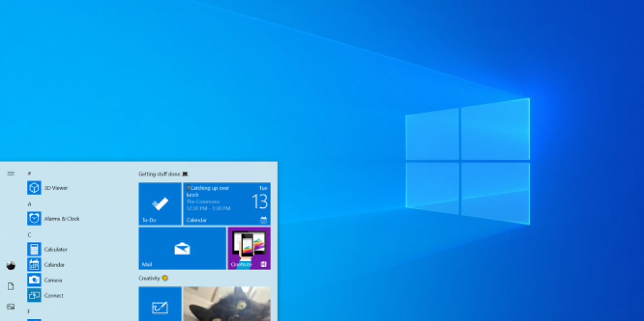
Task: Open the Whiteboard pen tile
Action: (160, 304)
